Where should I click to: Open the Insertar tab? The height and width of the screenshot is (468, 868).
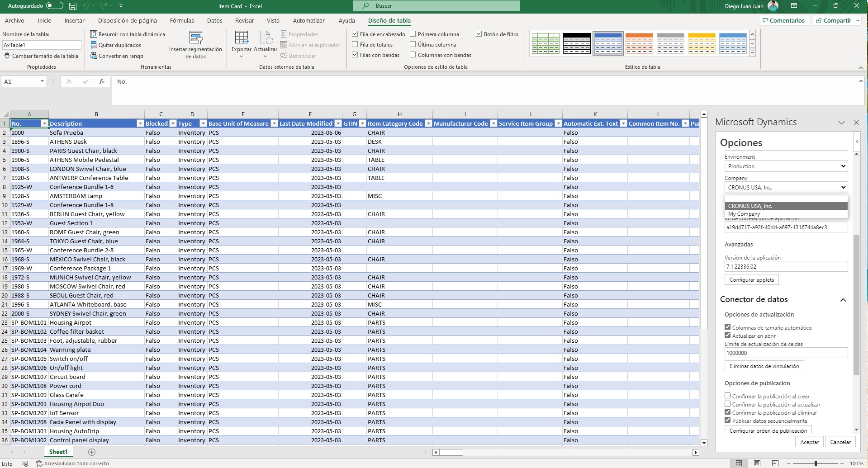pyautogui.click(x=74, y=20)
